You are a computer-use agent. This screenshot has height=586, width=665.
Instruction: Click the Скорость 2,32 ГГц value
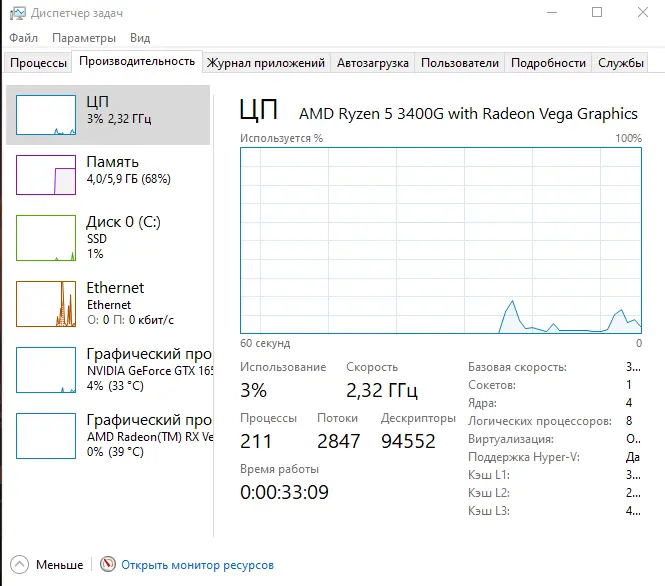click(x=382, y=390)
